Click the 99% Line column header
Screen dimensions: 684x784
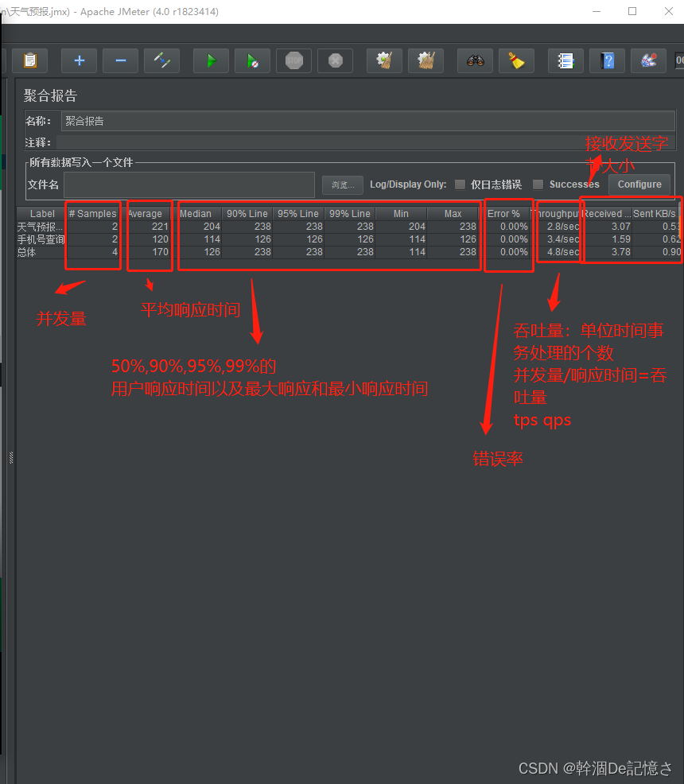click(349, 214)
